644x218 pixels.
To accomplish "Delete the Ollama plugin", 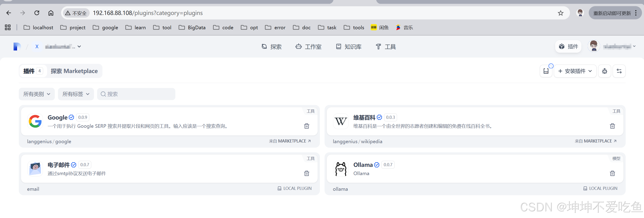I will (x=612, y=173).
